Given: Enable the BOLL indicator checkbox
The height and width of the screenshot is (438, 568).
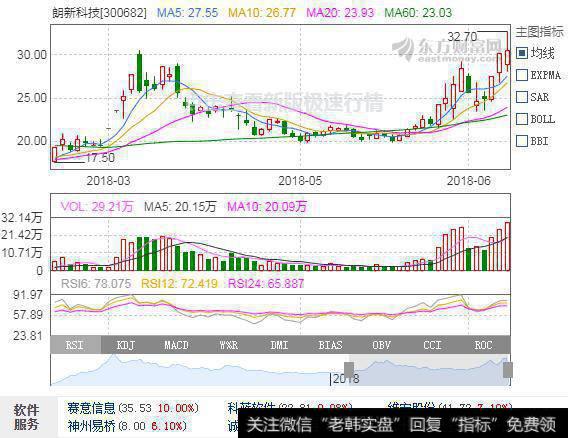Looking at the screenshot, I should [x=522, y=119].
